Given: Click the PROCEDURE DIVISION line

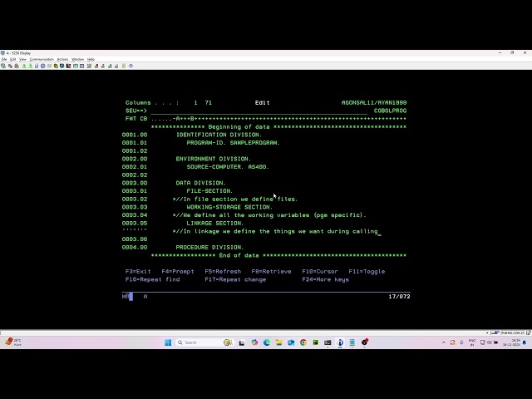Looking at the screenshot, I should (x=209, y=248).
